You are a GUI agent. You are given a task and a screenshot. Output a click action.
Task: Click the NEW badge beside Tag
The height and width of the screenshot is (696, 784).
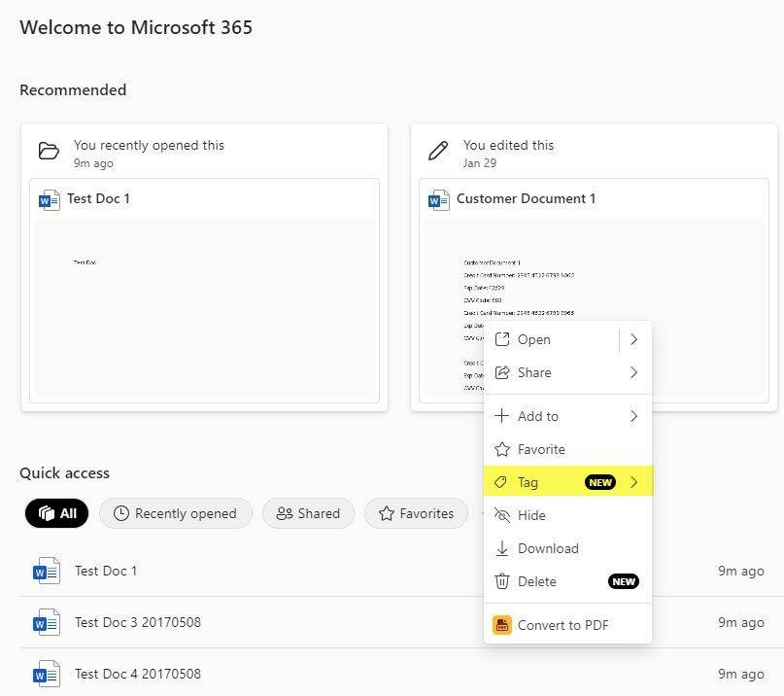600,482
